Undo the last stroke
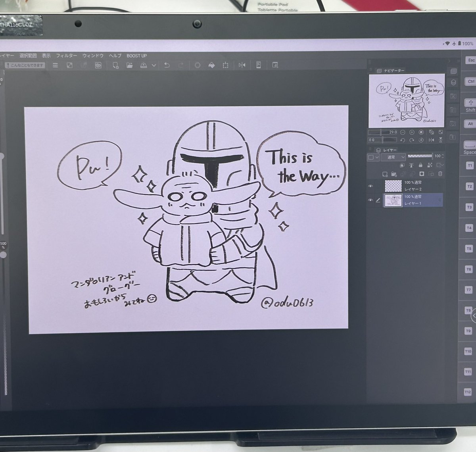This screenshot has width=476, height=452. pyautogui.click(x=167, y=65)
